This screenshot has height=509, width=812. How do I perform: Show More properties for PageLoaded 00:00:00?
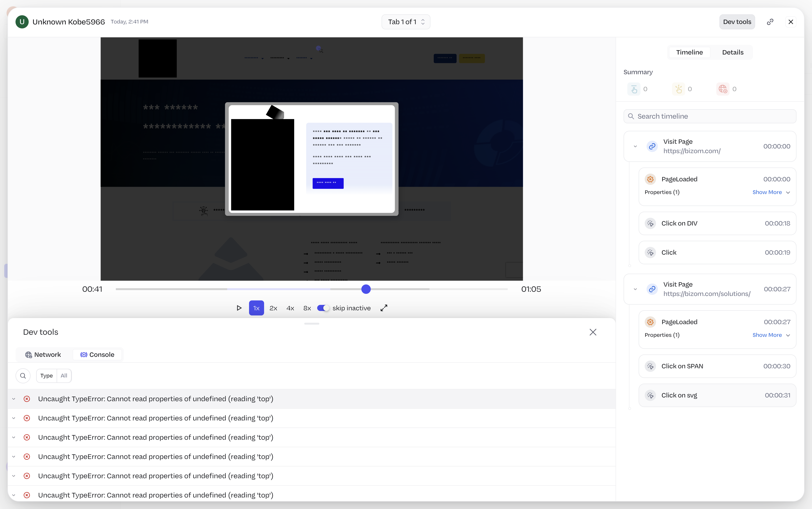[x=771, y=192]
